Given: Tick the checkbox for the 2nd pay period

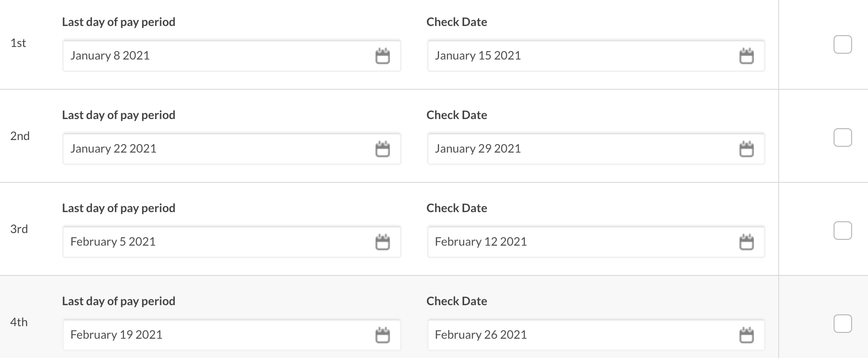Looking at the screenshot, I should pos(842,137).
